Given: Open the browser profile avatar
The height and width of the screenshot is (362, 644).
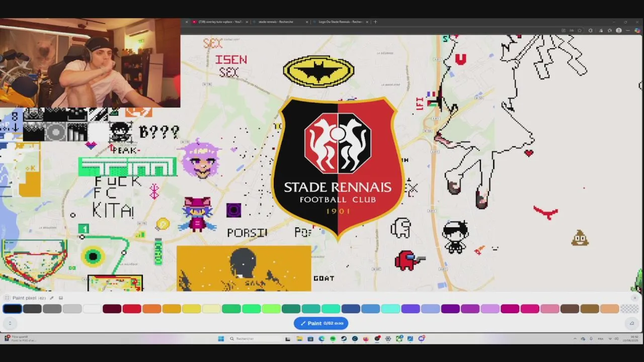Looking at the screenshot, I should pyautogui.click(x=618, y=31).
